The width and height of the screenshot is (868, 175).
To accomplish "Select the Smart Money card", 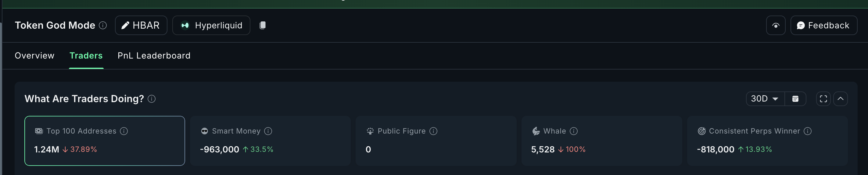I will (270, 141).
